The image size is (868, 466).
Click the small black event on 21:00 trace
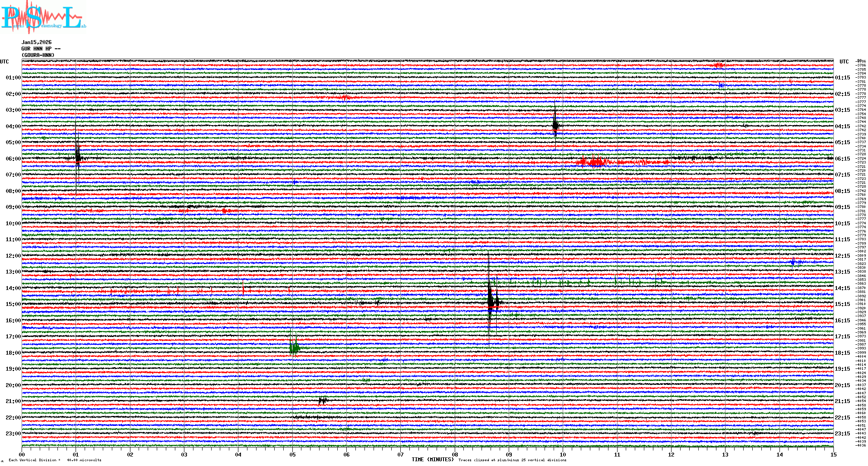(323, 401)
